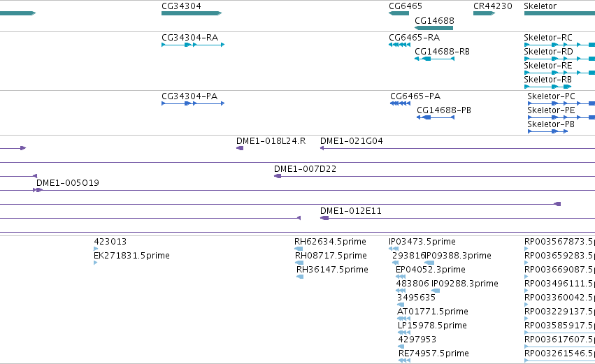595x364 pixels.
Task: Select EST feature 3495635
Action: click(x=416, y=298)
